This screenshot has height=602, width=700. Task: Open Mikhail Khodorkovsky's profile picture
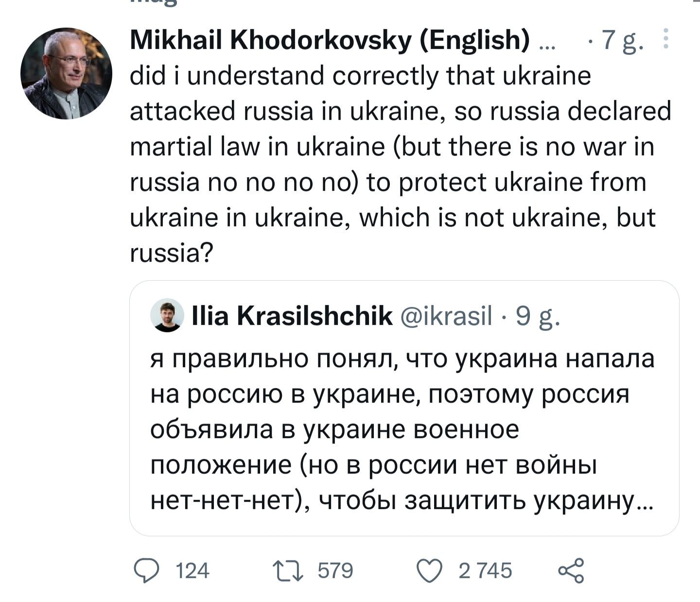tap(66, 73)
